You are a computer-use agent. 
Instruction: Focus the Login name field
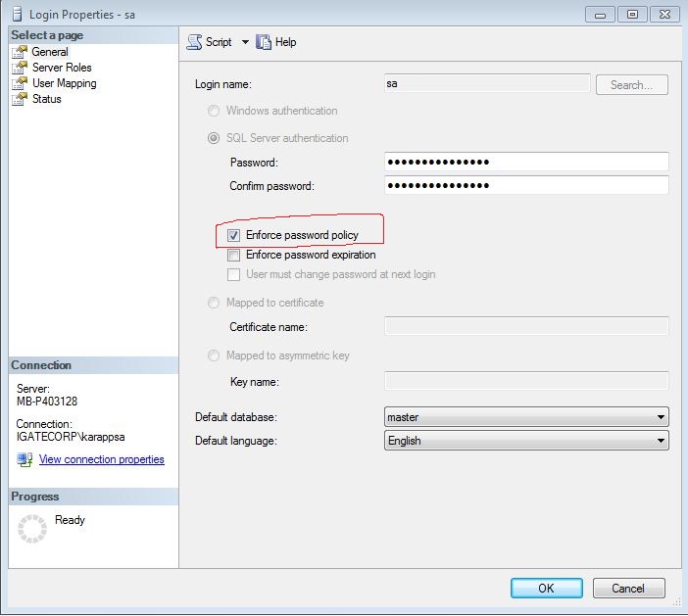[x=487, y=83]
